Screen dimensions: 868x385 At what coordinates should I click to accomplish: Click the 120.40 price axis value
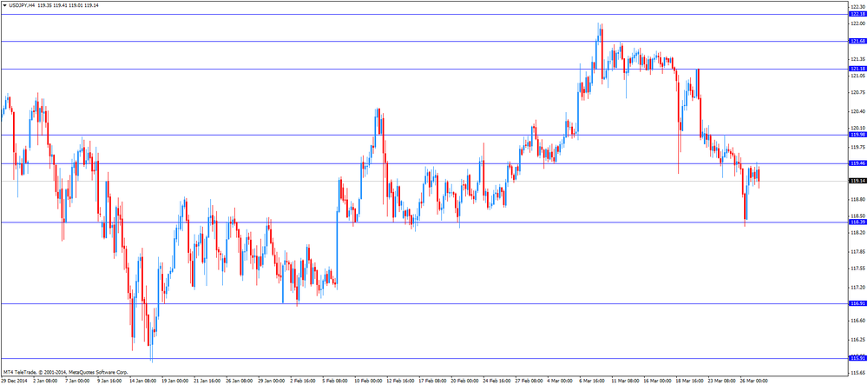tap(858, 111)
